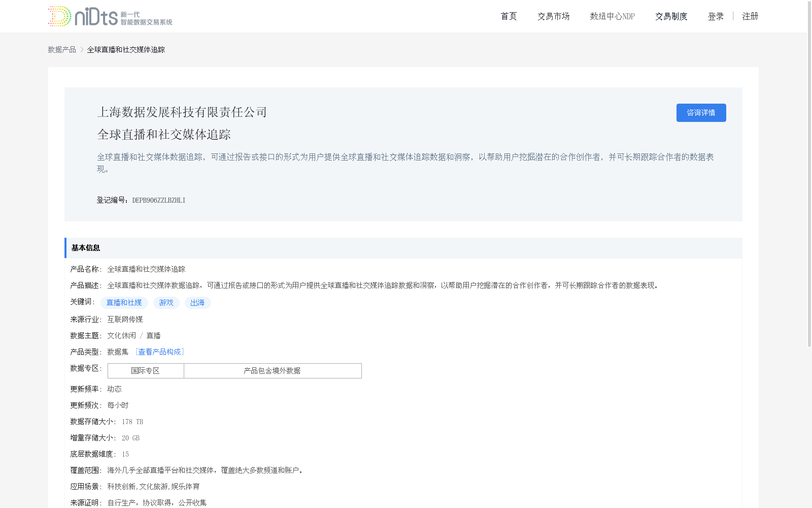The height and width of the screenshot is (508, 812).
Task: Click the 文化休闲 / 直播 data theme value
Action: pyautogui.click(x=134, y=335)
